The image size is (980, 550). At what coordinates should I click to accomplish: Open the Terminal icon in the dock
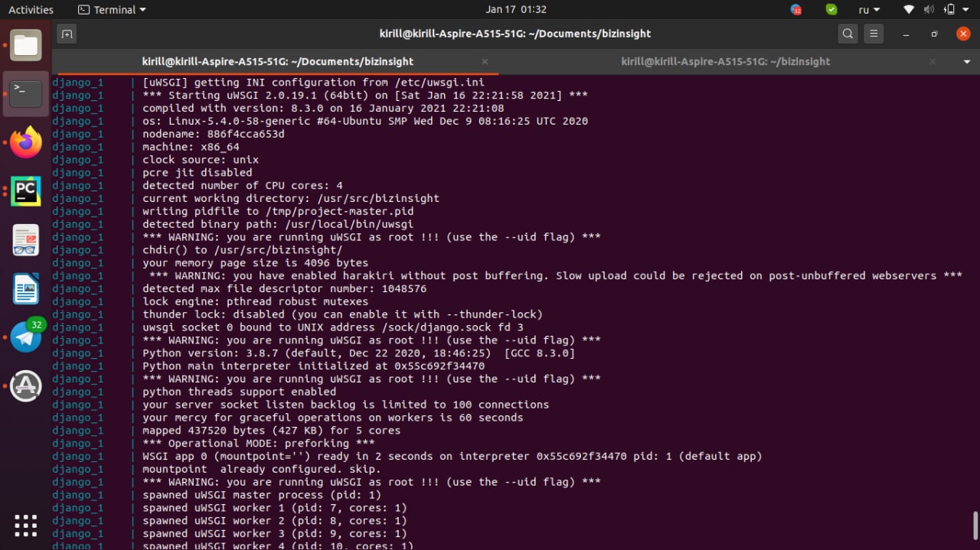[26, 93]
